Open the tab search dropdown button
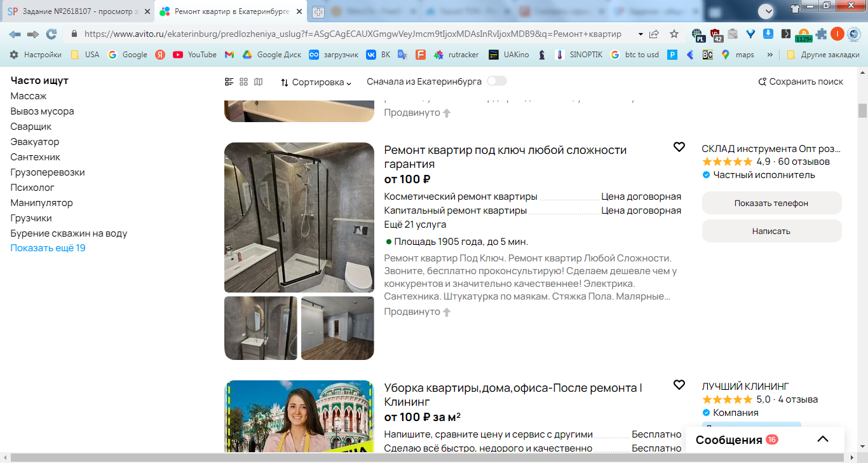 (767, 11)
